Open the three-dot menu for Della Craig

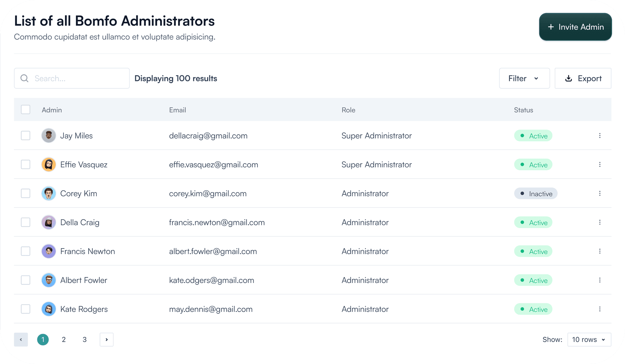(600, 222)
